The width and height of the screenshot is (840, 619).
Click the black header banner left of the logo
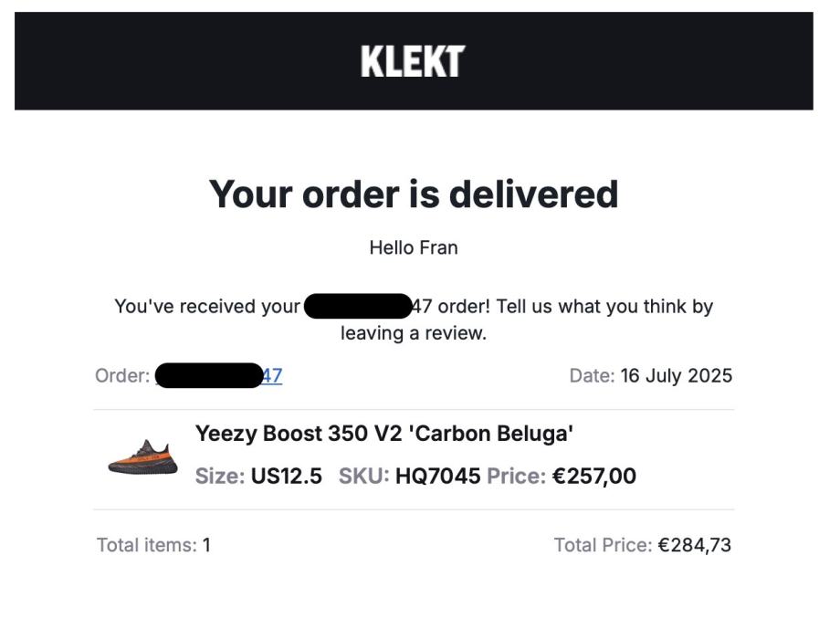pyautogui.click(x=183, y=62)
